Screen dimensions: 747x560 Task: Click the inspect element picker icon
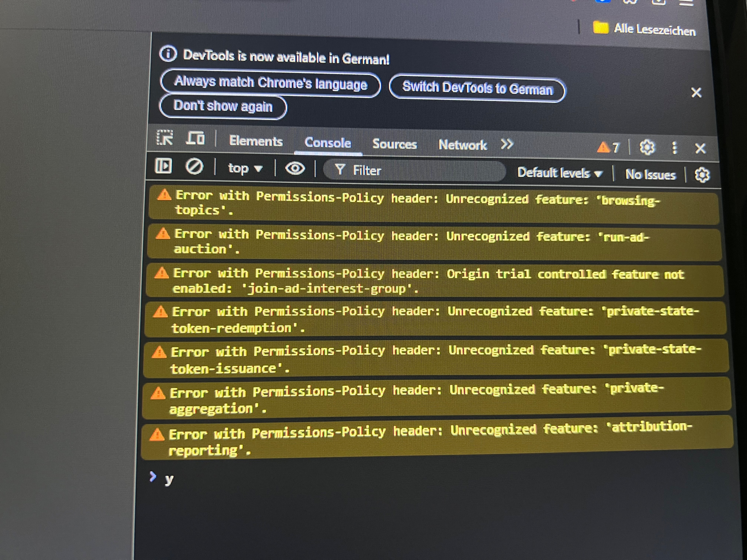click(165, 138)
